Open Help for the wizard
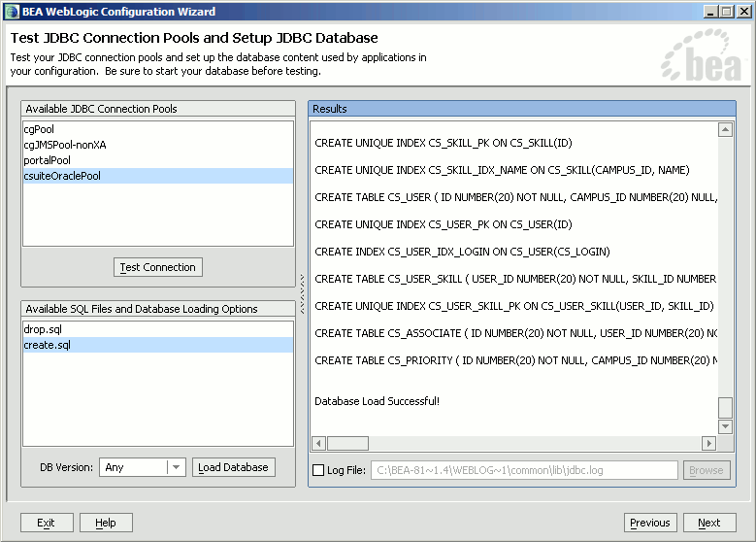 pos(106,523)
